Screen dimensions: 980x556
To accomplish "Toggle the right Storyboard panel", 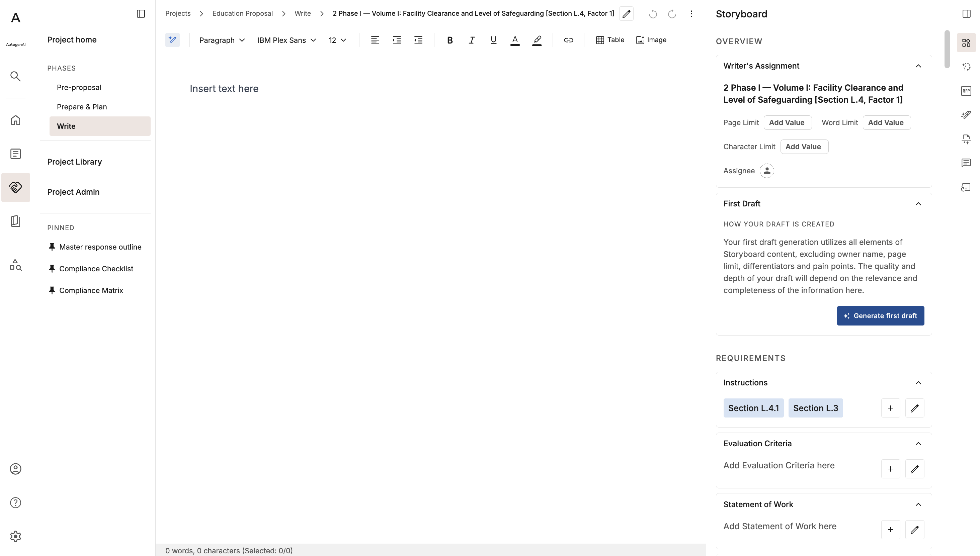I will point(966,14).
